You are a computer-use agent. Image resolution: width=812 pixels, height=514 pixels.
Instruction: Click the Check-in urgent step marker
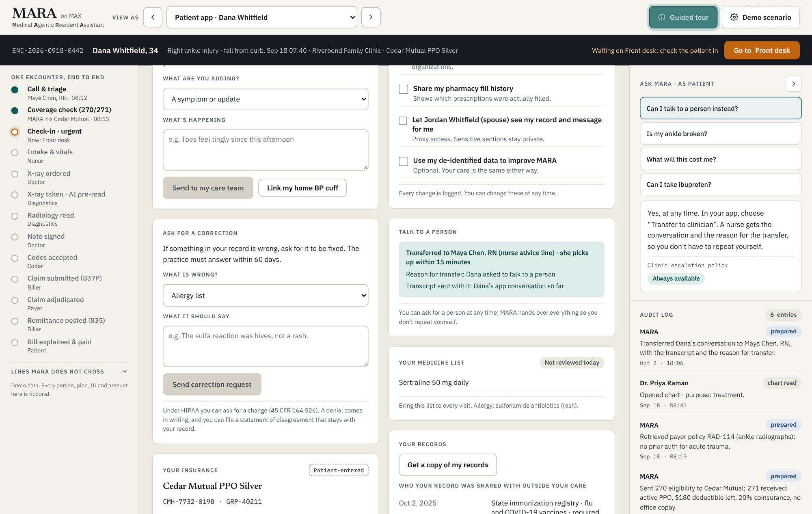coord(15,132)
